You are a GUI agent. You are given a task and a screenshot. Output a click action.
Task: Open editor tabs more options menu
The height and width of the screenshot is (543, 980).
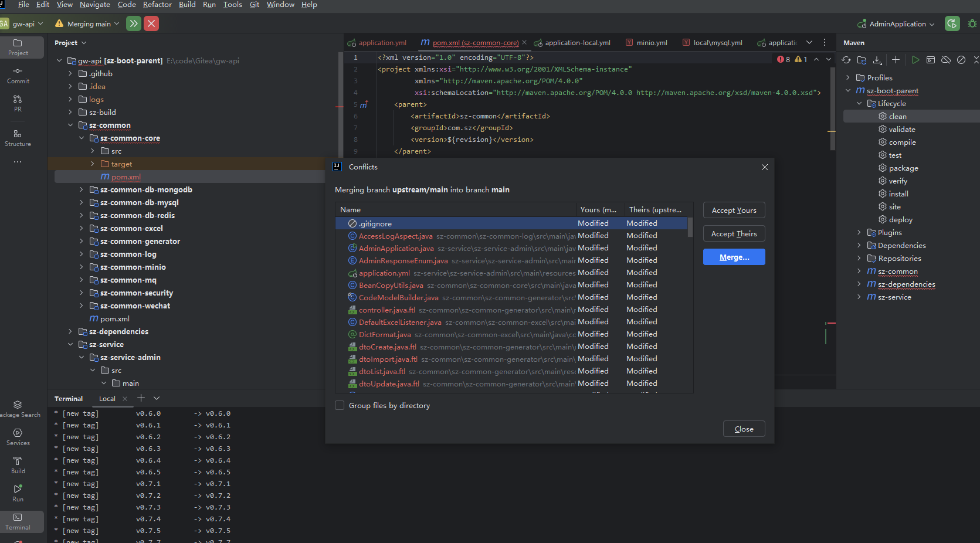[x=825, y=42]
